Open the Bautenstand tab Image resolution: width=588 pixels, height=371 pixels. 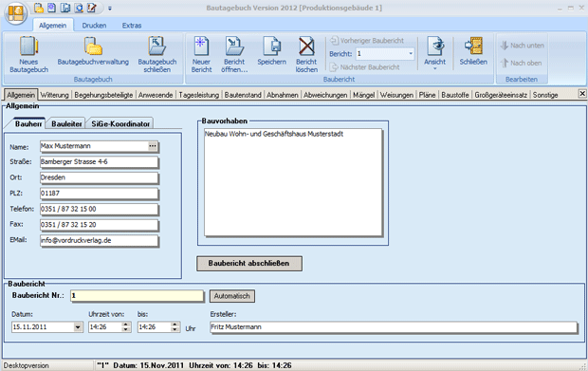[243, 95]
